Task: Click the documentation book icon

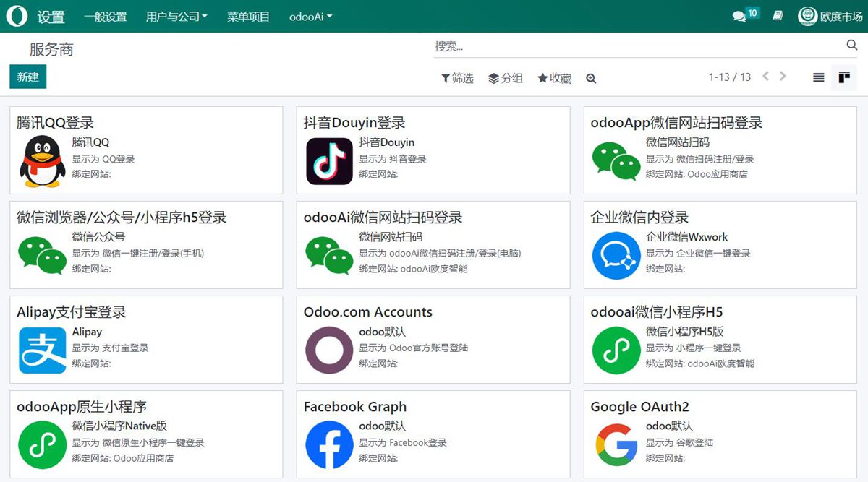Action: 778,16
